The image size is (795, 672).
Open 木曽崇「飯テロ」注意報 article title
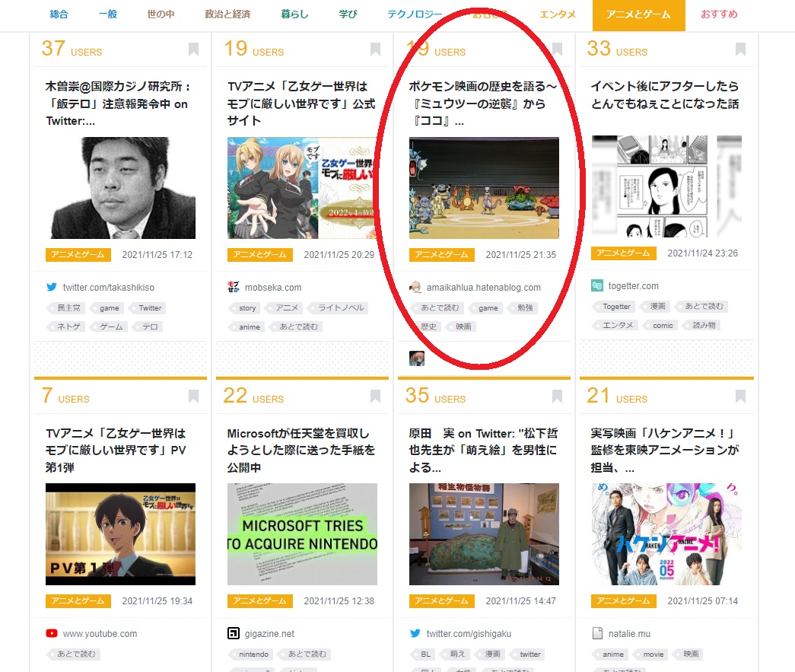coord(118,104)
